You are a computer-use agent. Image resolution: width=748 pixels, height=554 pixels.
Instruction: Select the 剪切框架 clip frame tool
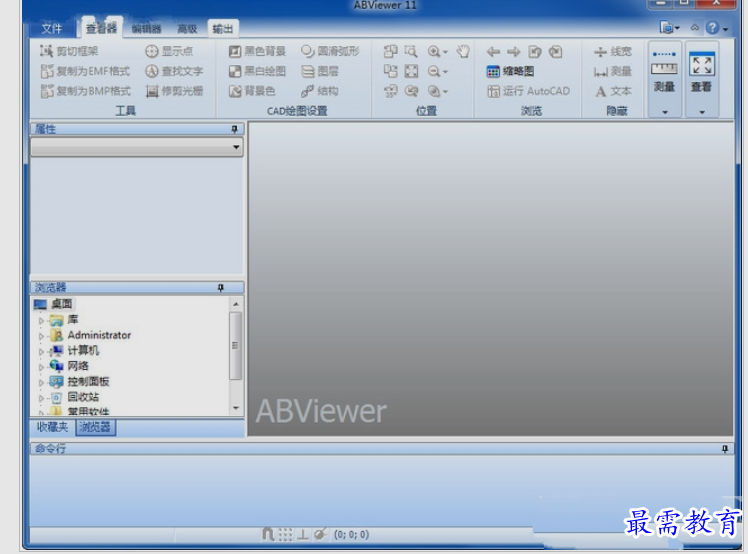[x=69, y=51]
